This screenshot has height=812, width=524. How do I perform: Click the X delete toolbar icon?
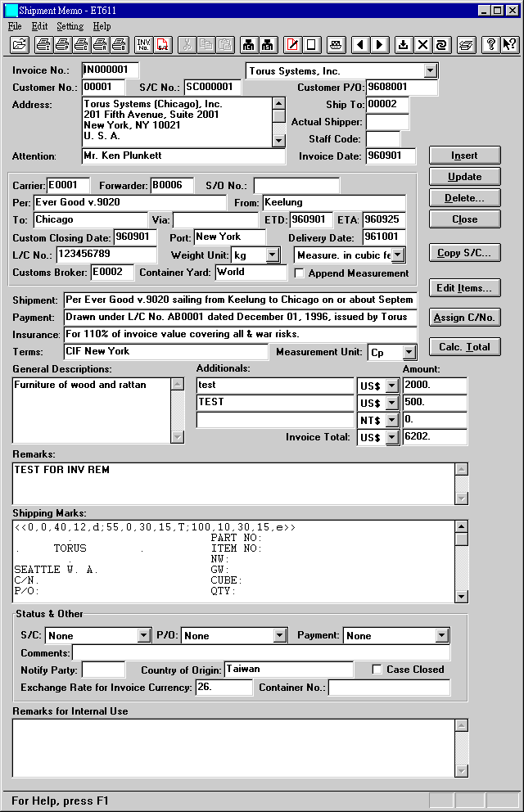click(422, 44)
